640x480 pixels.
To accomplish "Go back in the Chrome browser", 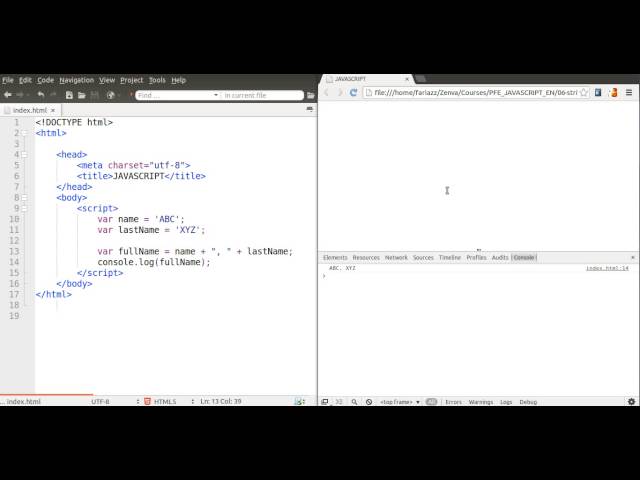I will 327,93.
